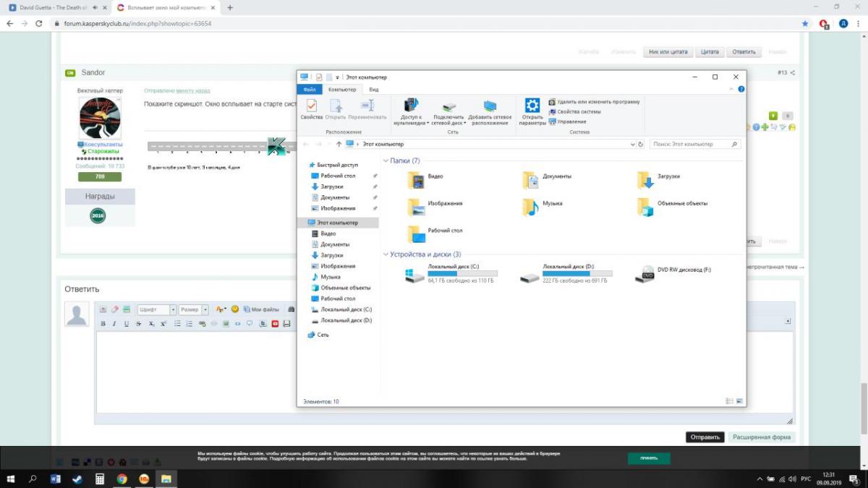Image resolution: width=868 pixels, height=488 pixels.
Task: Switch to large icons view in Explorer
Action: point(739,401)
